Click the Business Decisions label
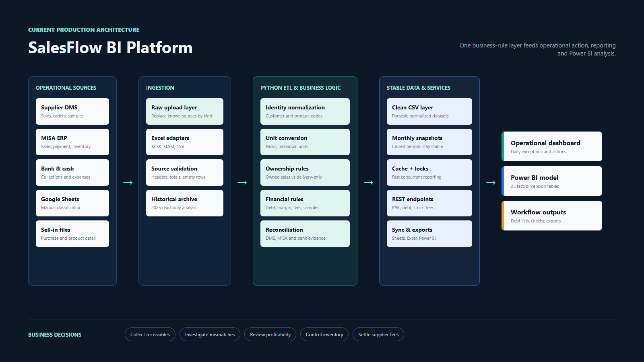644x362 pixels. point(55,335)
